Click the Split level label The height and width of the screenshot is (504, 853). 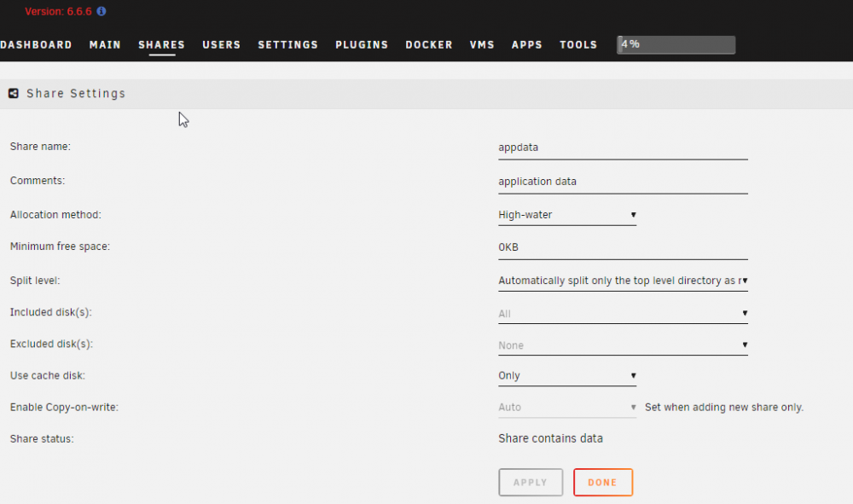pyautogui.click(x=35, y=281)
